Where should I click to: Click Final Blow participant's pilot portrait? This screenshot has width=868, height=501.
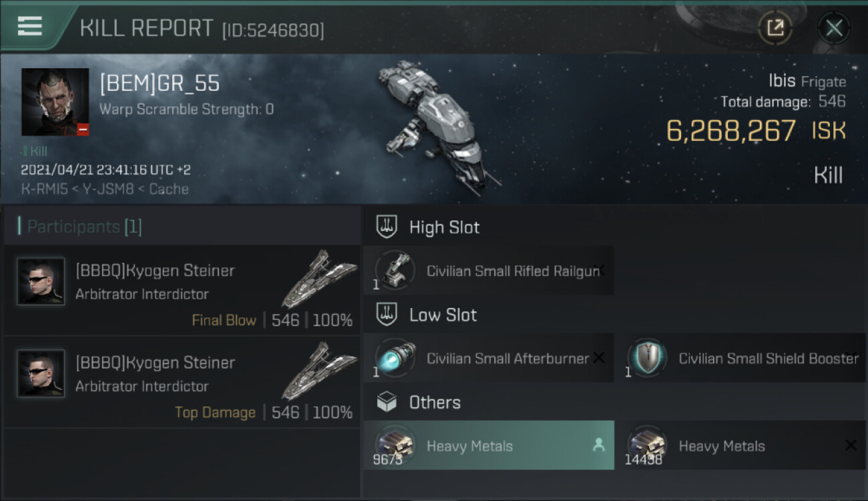tap(41, 281)
